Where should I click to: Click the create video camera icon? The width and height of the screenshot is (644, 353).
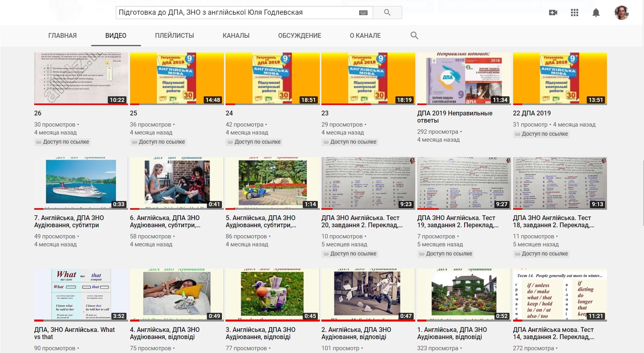(553, 13)
